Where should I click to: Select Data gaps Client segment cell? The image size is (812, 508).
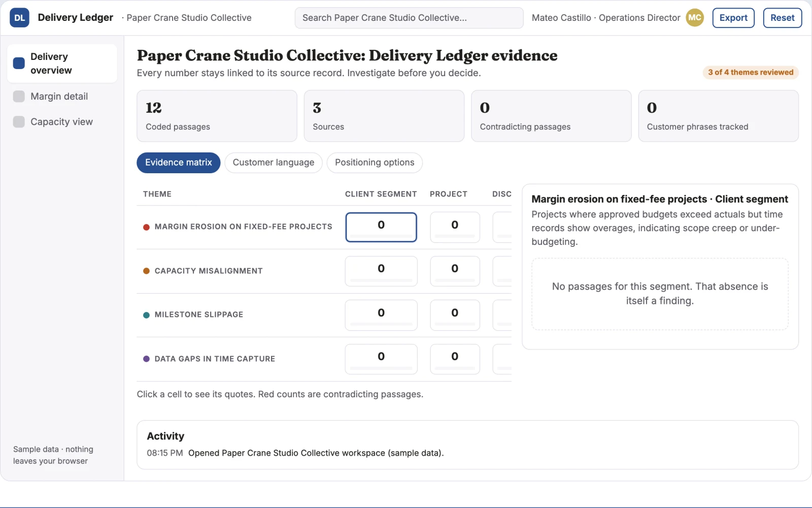click(381, 359)
